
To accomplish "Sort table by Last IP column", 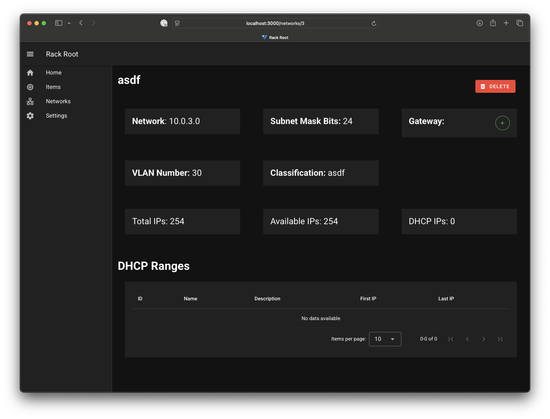I will [445, 299].
